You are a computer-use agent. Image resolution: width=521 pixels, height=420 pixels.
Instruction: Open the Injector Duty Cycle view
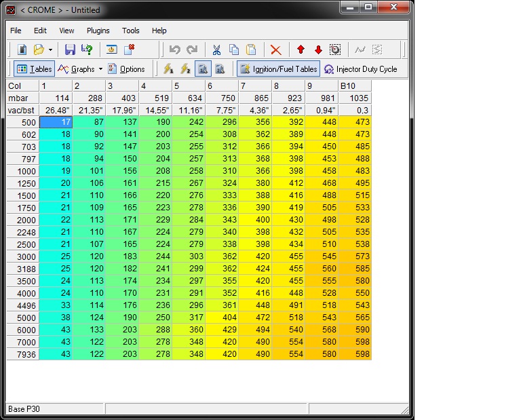(360, 69)
